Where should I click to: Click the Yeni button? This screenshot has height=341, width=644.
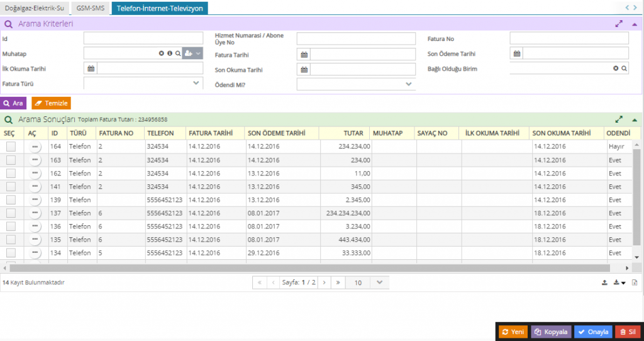pyautogui.click(x=513, y=332)
